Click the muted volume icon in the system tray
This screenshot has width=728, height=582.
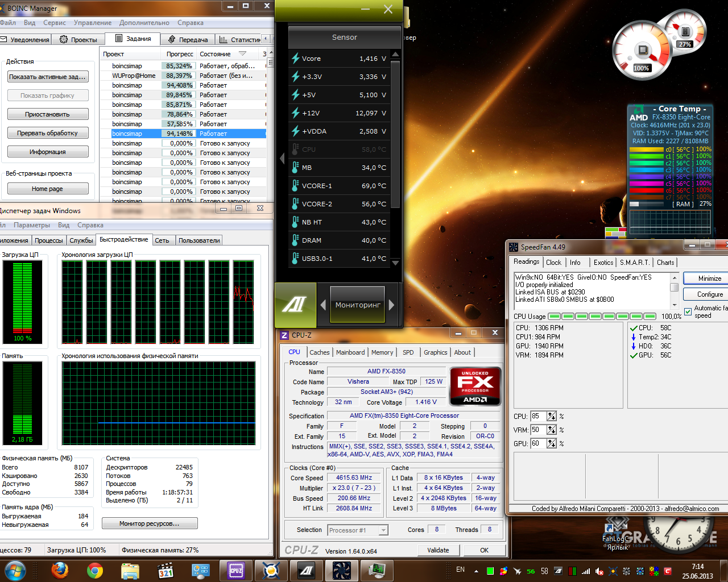click(599, 571)
